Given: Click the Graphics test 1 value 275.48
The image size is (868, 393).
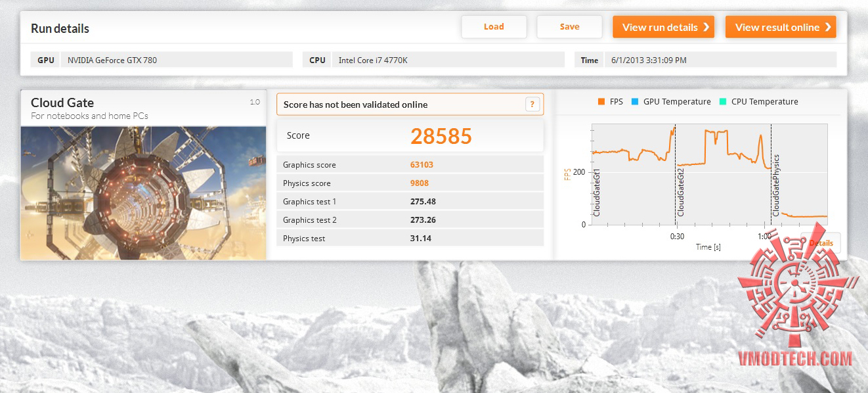Looking at the screenshot, I should click(423, 202).
